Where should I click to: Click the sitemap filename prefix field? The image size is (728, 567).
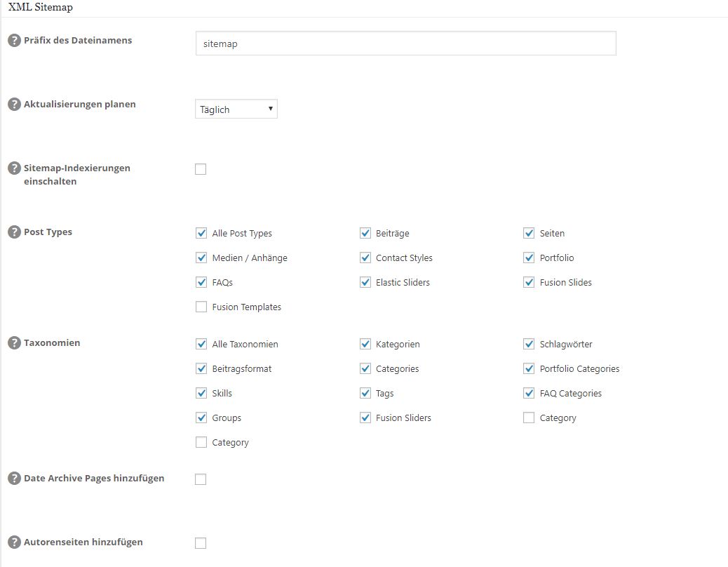[x=405, y=44]
